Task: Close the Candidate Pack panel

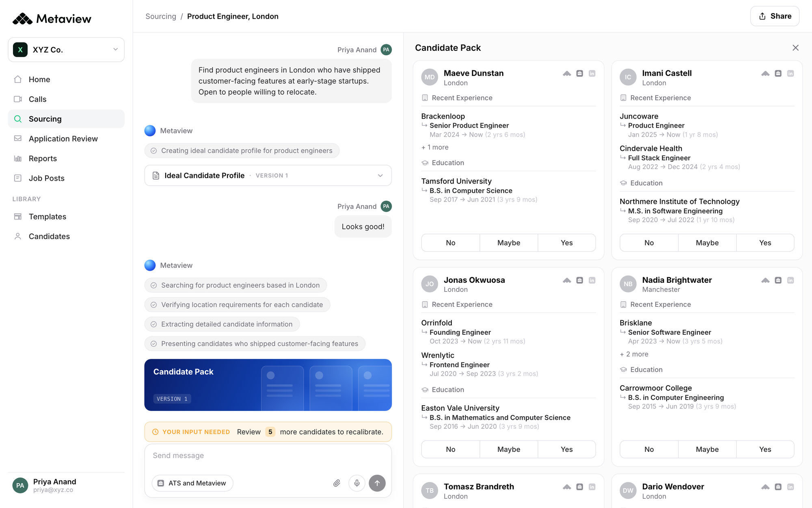Action: point(795,48)
